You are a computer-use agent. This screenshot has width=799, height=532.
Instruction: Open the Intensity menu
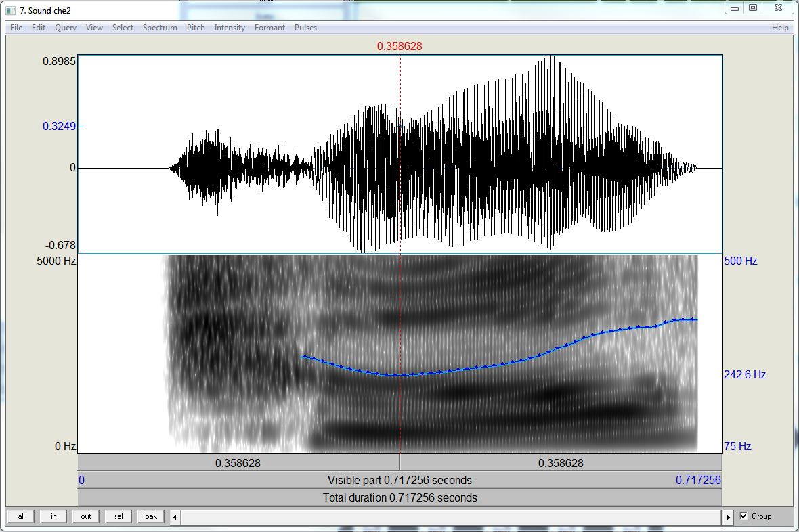[230, 28]
